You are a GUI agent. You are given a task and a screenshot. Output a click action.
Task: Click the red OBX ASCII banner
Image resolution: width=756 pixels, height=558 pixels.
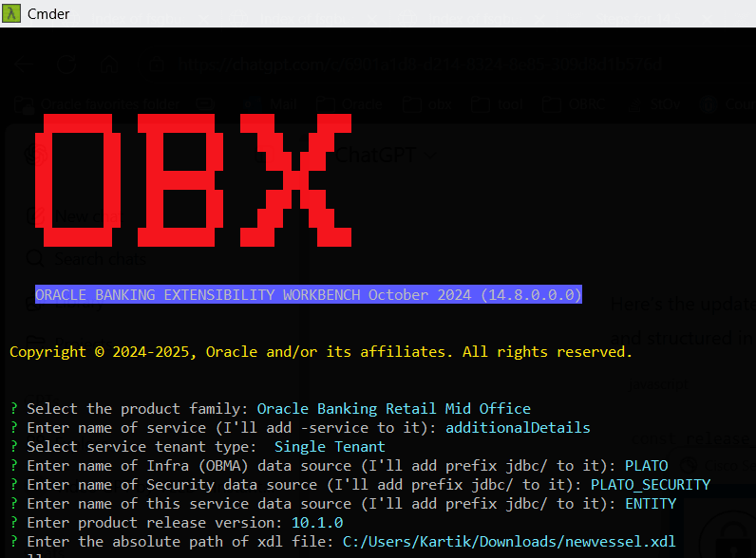click(194, 180)
